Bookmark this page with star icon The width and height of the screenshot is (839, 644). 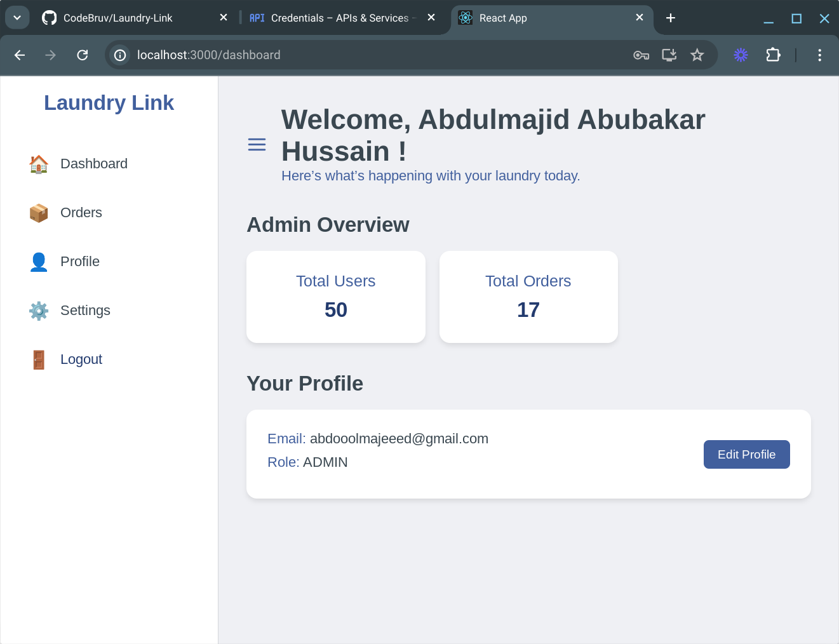point(697,55)
